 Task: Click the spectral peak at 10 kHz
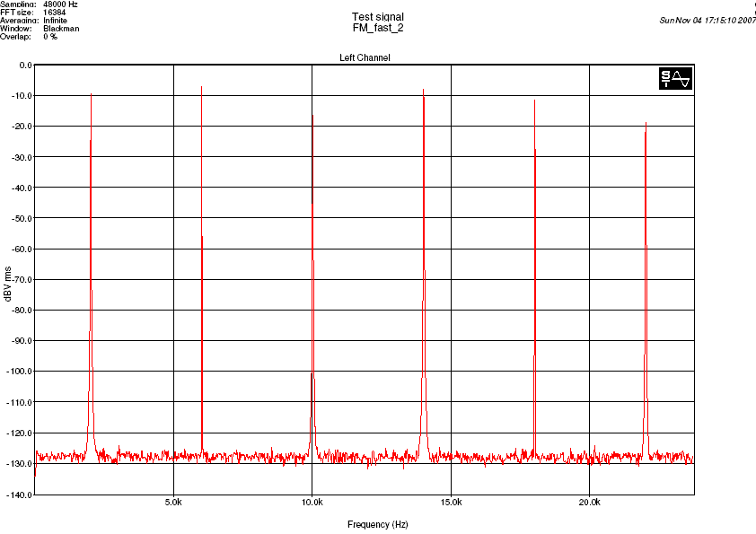[x=312, y=285]
